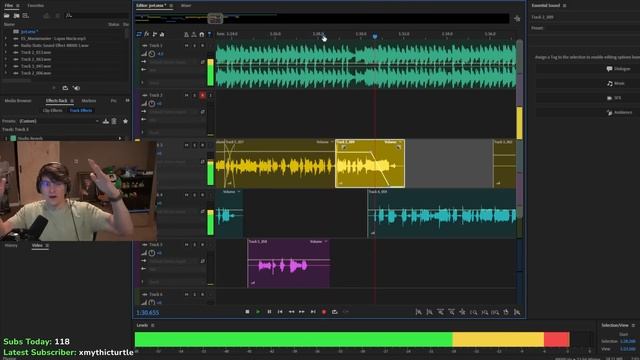This screenshot has height=360, width=640.
Task: Mute Track 1 with its M button
Action: 187,46
